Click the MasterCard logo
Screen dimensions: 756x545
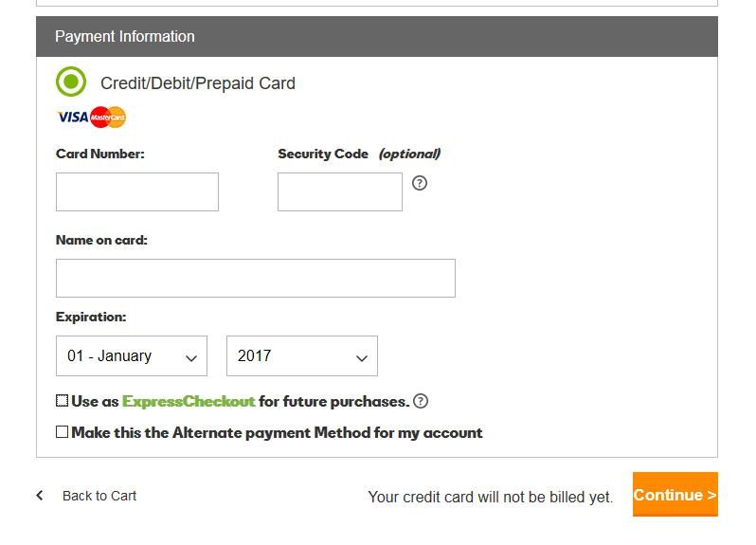(108, 118)
